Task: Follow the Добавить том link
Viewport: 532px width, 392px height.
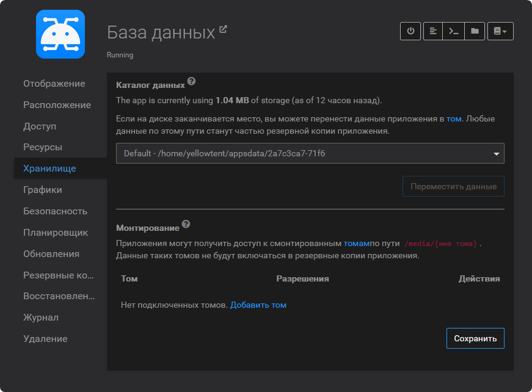Action: point(258,305)
